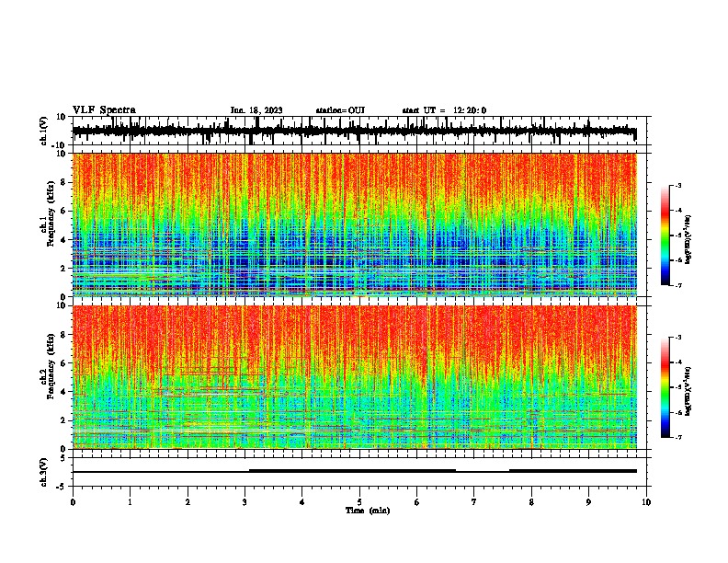Screen dimensions: 728x563
Task: Click inside the ch.2 spectrogram plot
Action: coord(355,377)
